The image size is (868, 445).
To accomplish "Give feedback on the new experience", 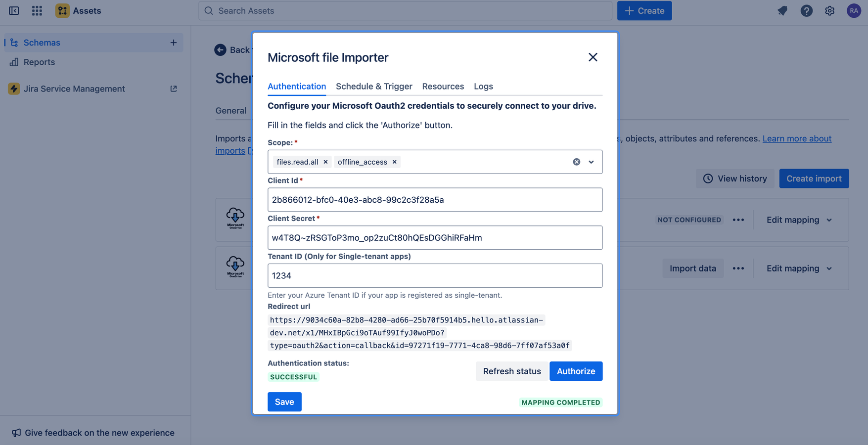I will 93,433.
